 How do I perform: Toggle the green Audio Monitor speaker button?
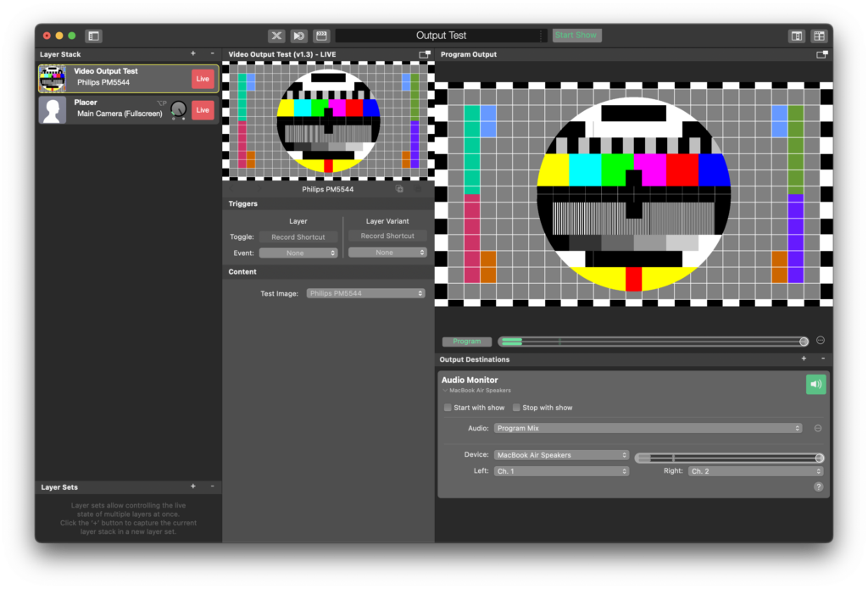click(816, 384)
